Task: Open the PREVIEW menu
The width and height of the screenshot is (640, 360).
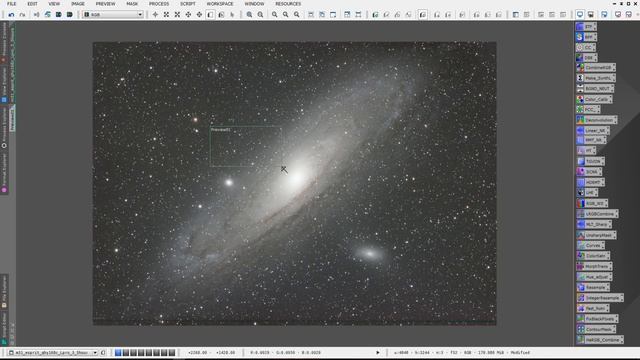Action: [105, 4]
